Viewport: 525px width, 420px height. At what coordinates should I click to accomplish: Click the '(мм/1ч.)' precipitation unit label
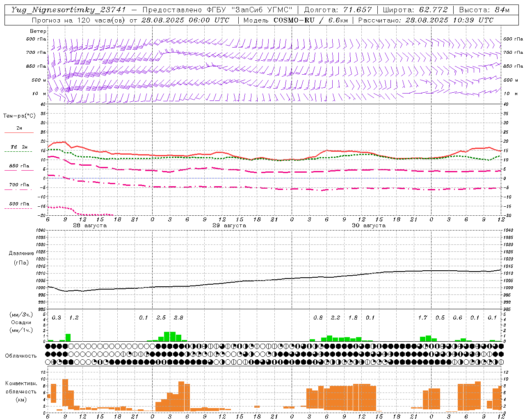coord(21,330)
